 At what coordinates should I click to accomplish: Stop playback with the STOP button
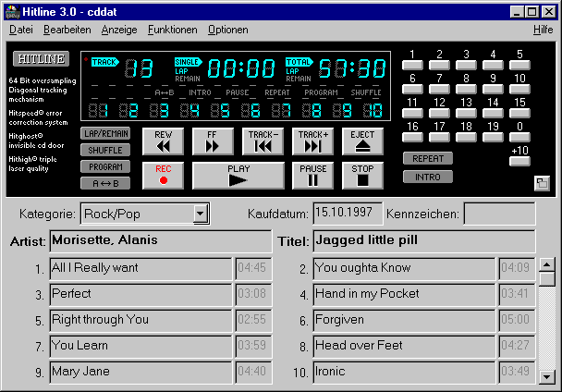(x=362, y=176)
